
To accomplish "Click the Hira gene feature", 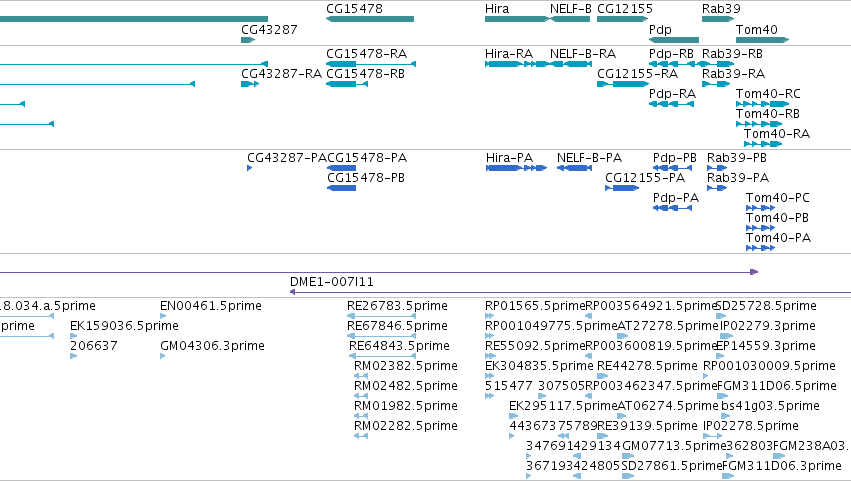I will point(517,19).
